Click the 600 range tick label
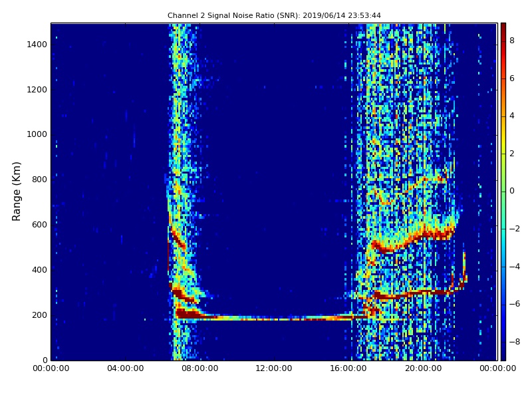532x399 pixels. click(x=39, y=225)
